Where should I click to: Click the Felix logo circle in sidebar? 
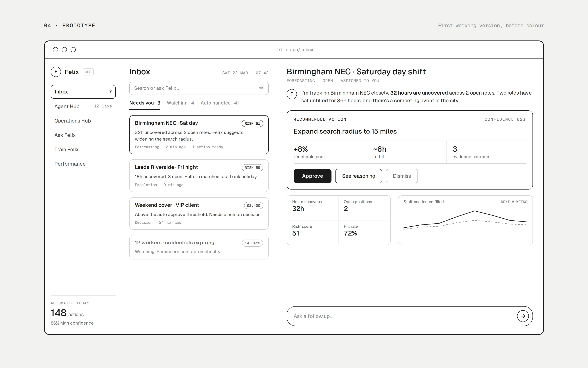click(x=56, y=72)
